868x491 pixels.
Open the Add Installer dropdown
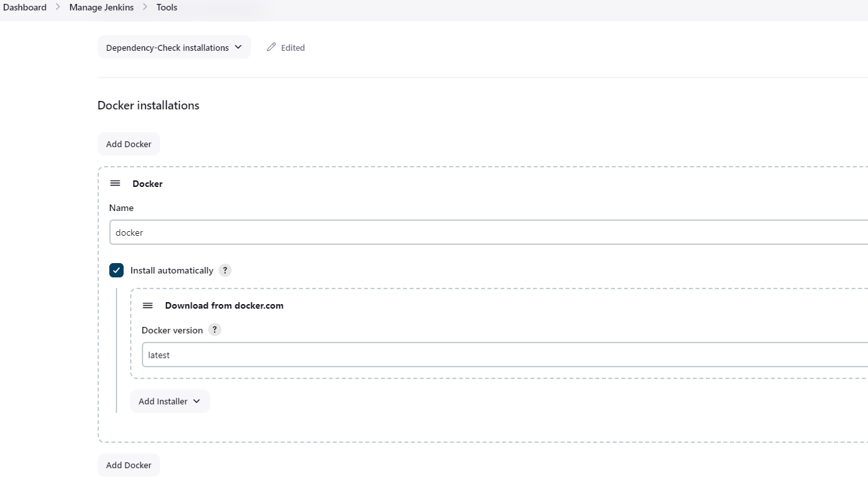170,401
